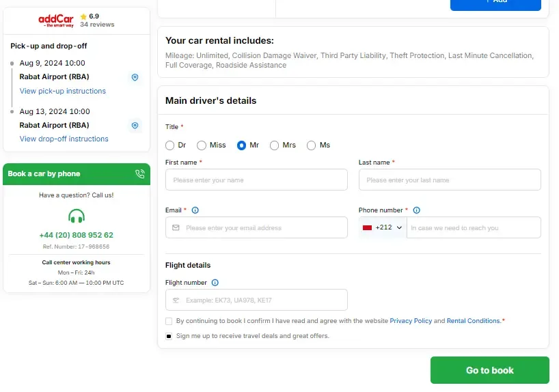Open the Email info tooltip icon
The width and height of the screenshot is (559, 392).
point(195,210)
